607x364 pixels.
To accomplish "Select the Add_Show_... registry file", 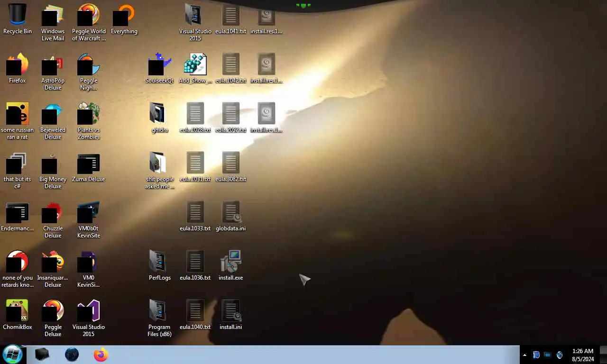I will pos(195,68).
